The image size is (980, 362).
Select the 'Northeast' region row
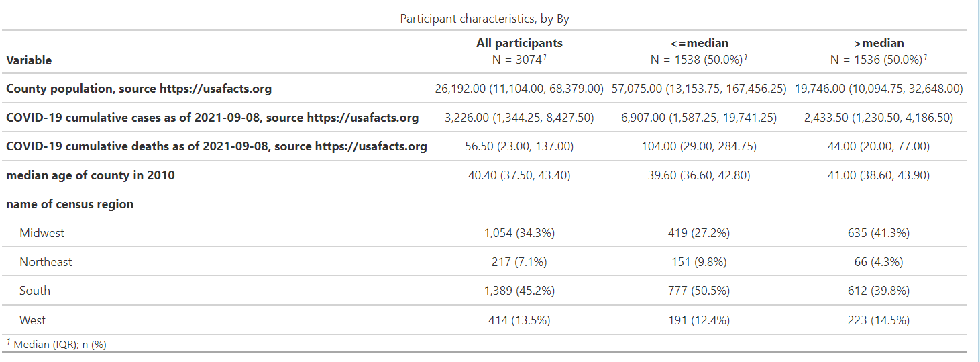pos(484,262)
